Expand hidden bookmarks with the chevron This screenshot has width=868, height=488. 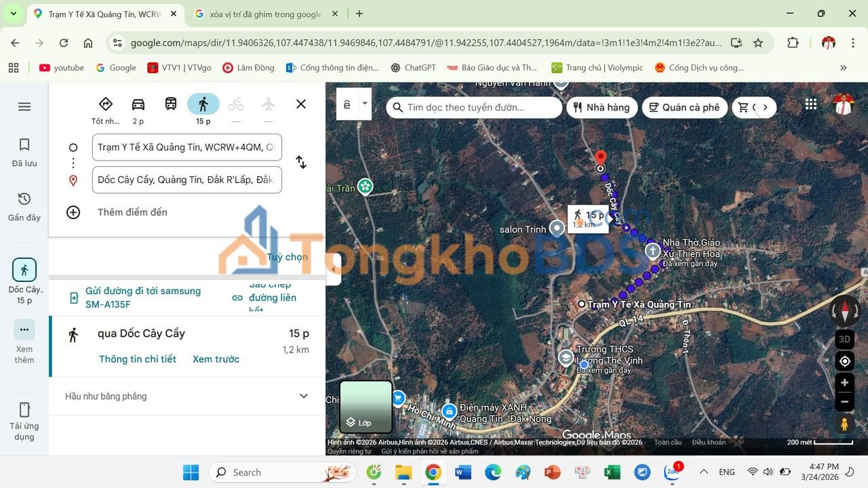(844, 67)
